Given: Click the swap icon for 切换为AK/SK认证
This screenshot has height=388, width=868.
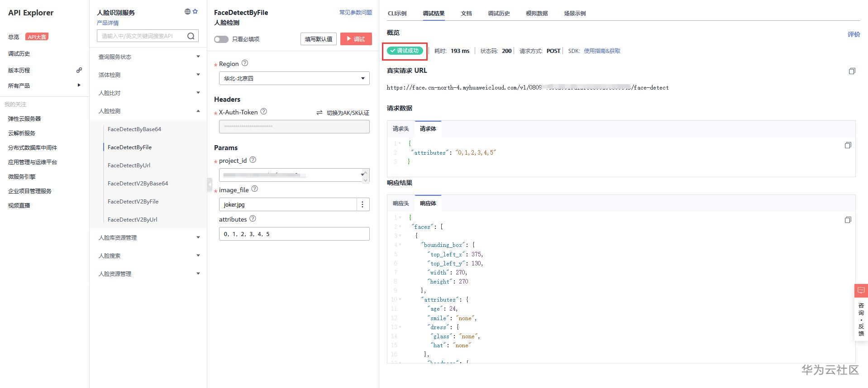Looking at the screenshot, I should pyautogui.click(x=320, y=113).
